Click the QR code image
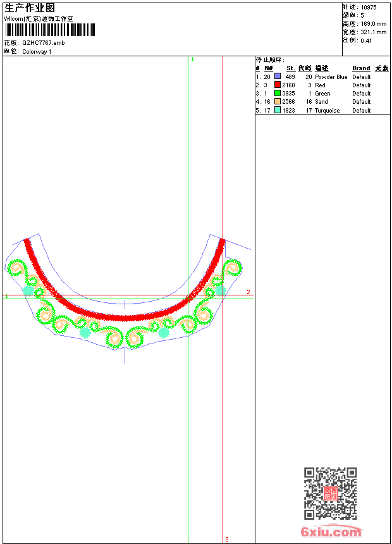Viewport: 392px width, 544px height. 331,493
